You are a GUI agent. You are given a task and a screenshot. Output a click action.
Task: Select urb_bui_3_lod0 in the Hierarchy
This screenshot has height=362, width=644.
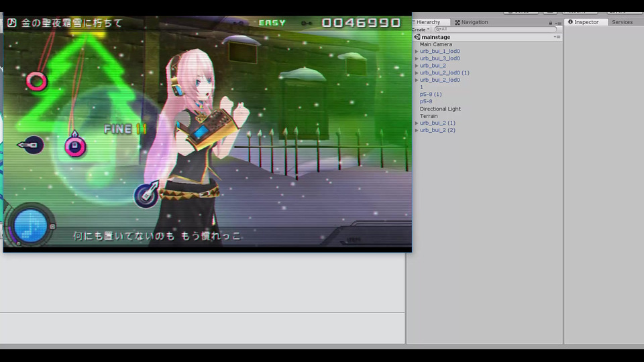click(x=439, y=58)
